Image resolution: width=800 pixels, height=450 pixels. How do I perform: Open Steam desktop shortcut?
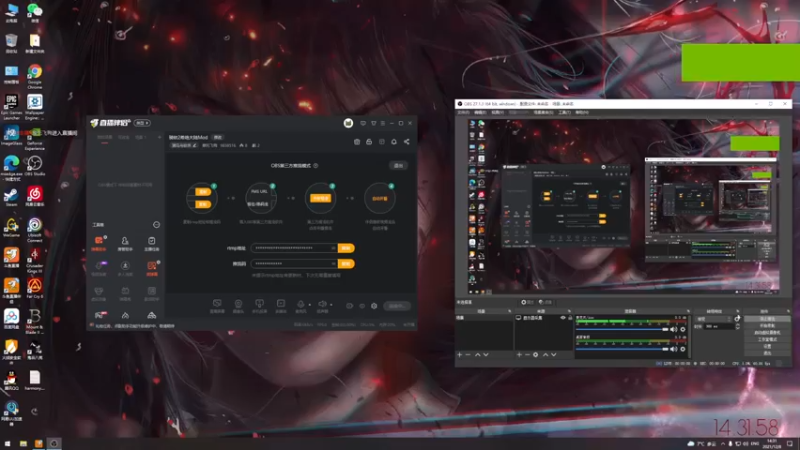pos(11,196)
